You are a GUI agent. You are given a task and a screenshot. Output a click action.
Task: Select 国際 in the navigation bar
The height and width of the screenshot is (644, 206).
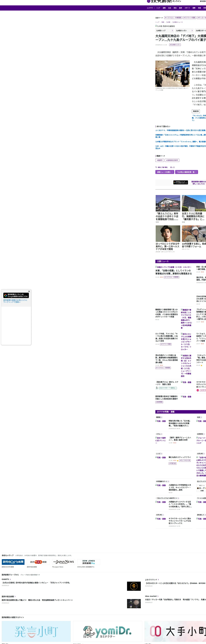[x=194, y=8]
